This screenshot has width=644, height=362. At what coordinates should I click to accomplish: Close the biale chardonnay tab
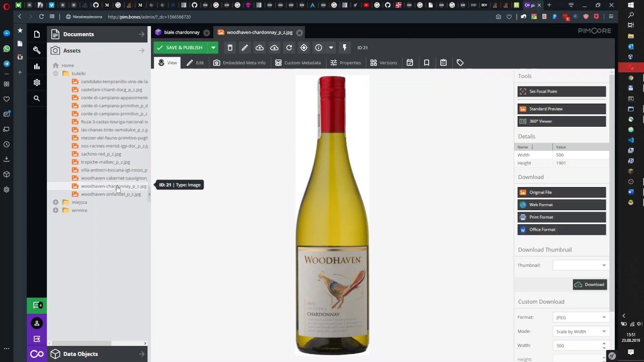click(x=206, y=33)
